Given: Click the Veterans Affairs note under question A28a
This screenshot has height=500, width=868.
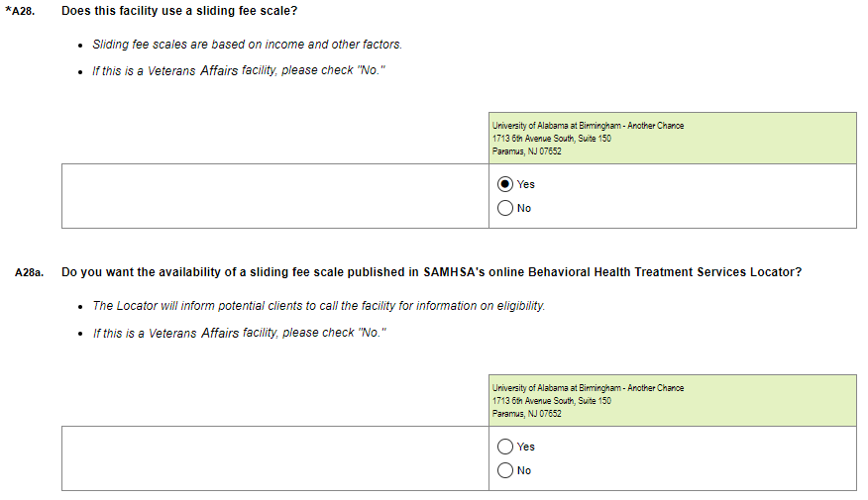Looking at the screenshot, I should click(x=238, y=333).
